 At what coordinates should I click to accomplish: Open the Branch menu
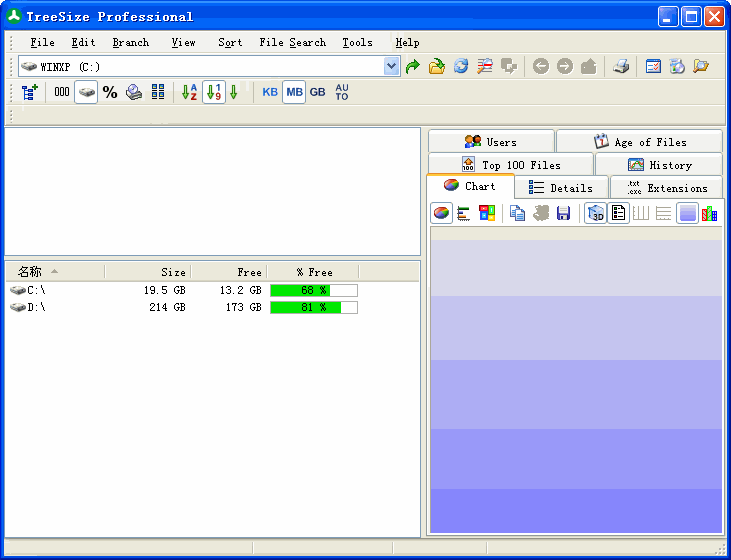(130, 43)
